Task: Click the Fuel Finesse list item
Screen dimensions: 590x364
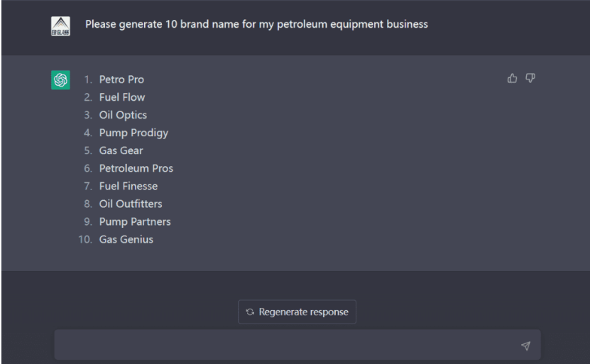Action: pos(129,186)
